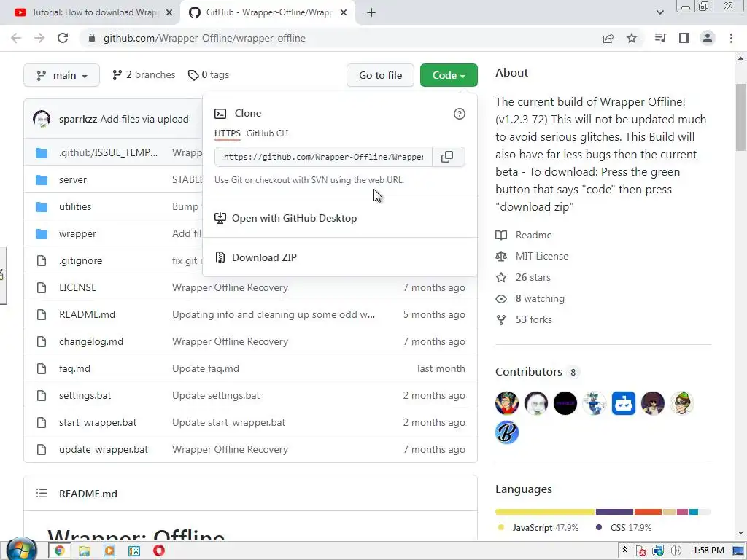Open the faq.md file
The height and width of the screenshot is (560, 747).
(x=74, y=368)
